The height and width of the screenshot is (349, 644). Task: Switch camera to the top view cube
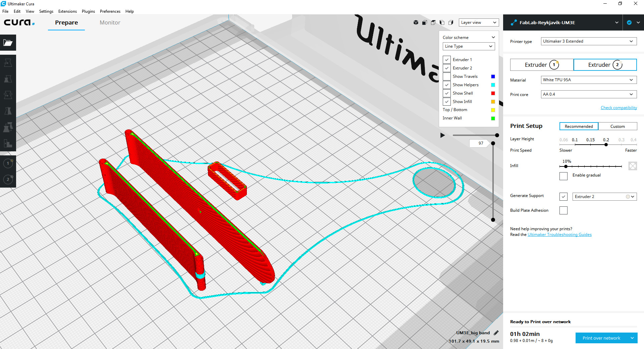click(433, 22)
